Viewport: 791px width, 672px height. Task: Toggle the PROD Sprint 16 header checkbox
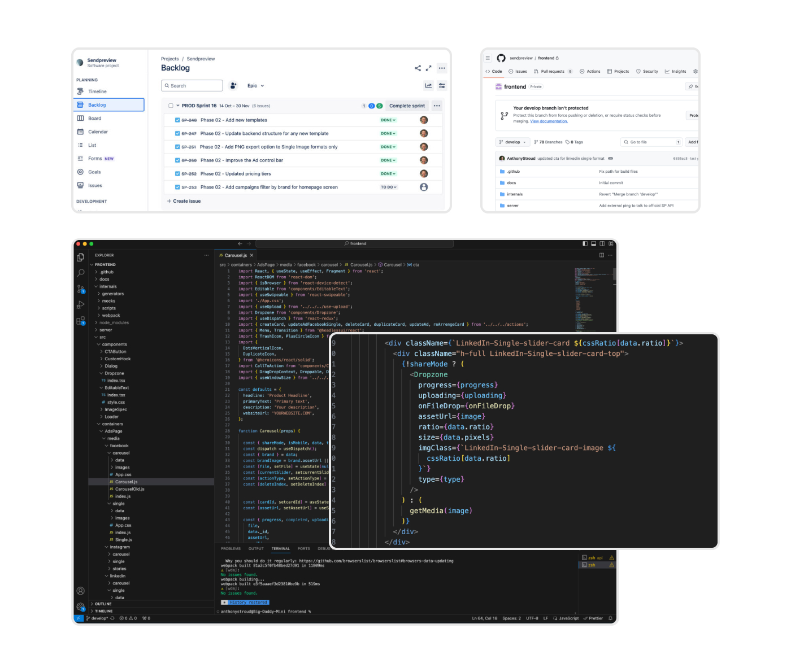coord(170,106)
